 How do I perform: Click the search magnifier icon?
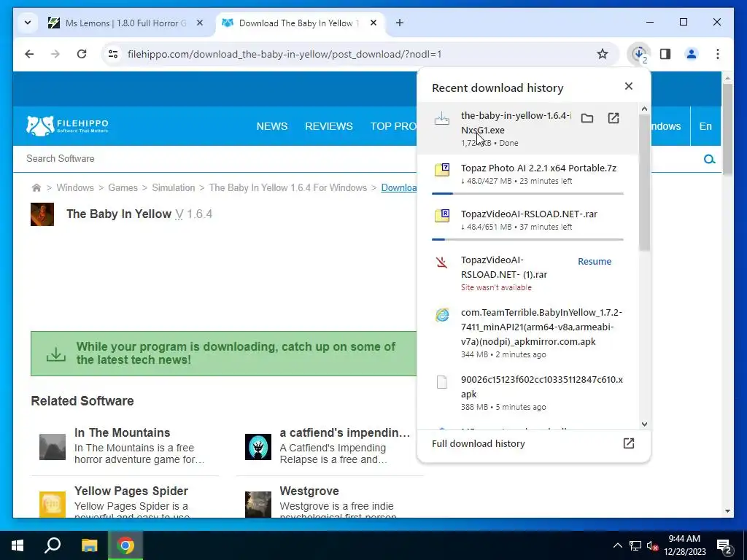click(x=709, y=159)
